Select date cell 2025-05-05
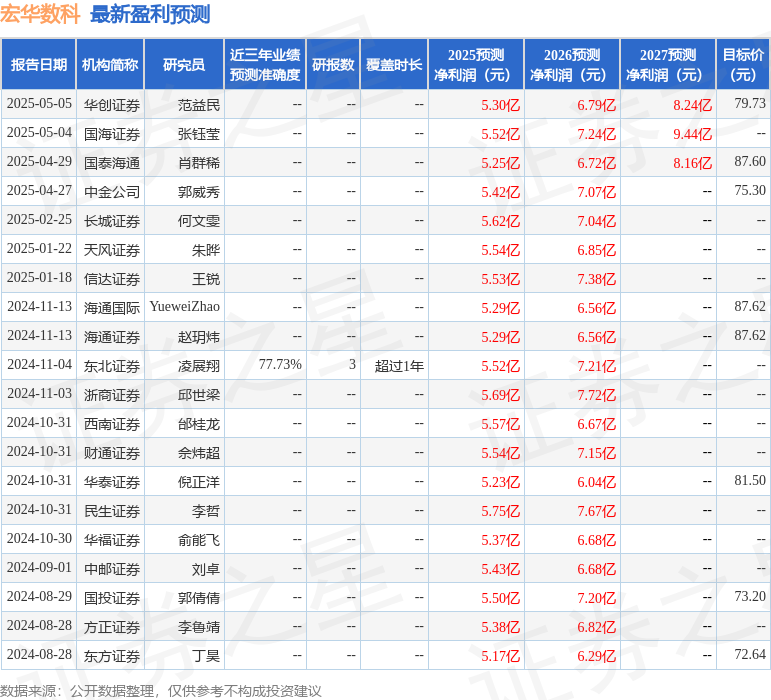Image resolution: width=771 pixels, height=700 pixels. (39, 104)
